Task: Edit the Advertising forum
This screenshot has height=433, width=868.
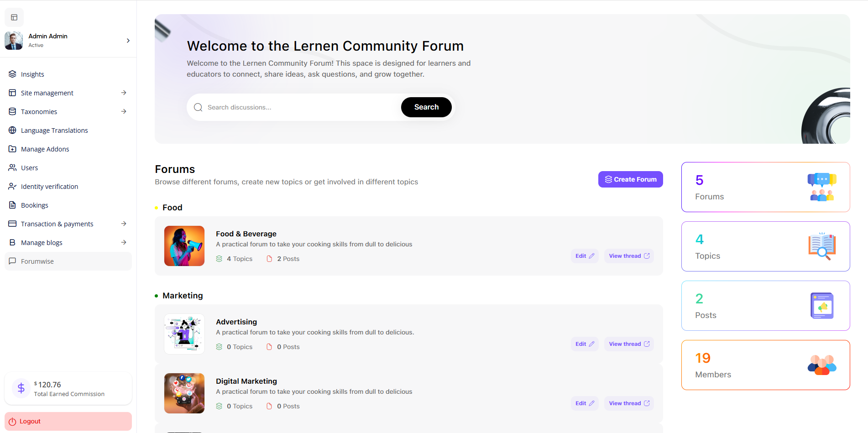Action: 584,344
